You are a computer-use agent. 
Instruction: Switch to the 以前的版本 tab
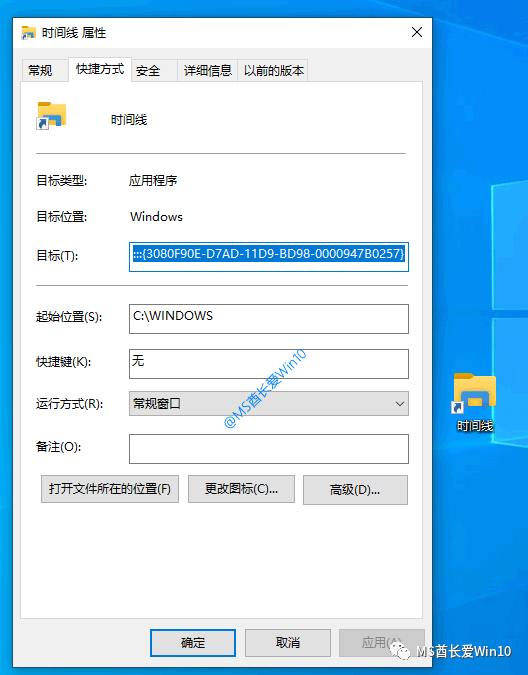(273, 71)
